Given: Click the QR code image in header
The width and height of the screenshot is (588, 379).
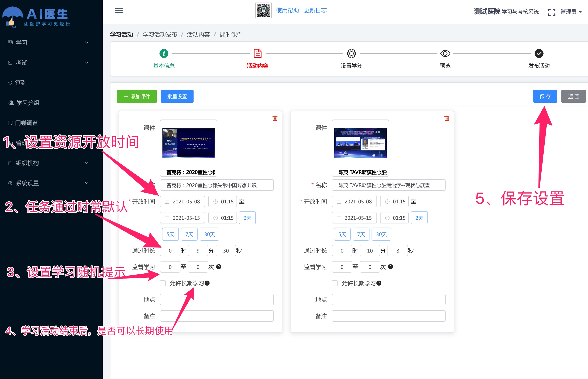Looking at the screenshot, I should point(263,10).
